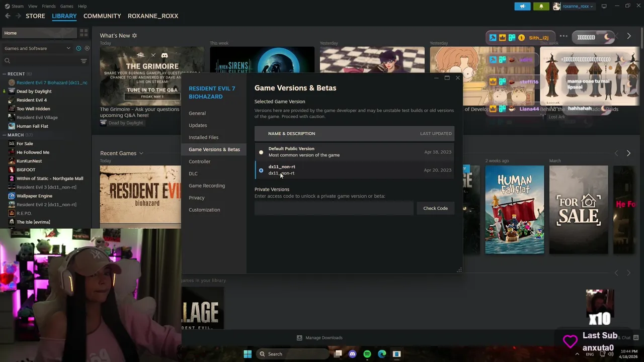Open DLC properties section
644x362 pixels.
[x=193, y=173]
